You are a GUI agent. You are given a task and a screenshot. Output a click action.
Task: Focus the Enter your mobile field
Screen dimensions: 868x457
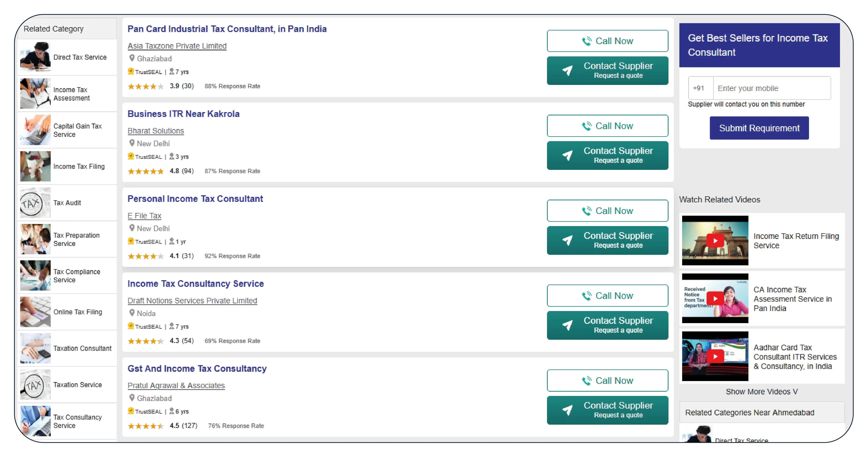tap(772, 88)
